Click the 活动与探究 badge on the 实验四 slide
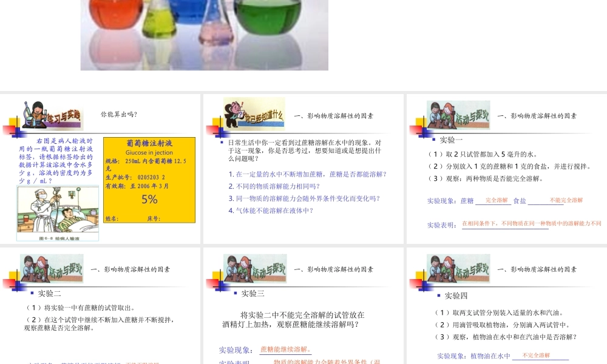The height and width of the screenshot is (364, 607). click(x=458, y=268)
